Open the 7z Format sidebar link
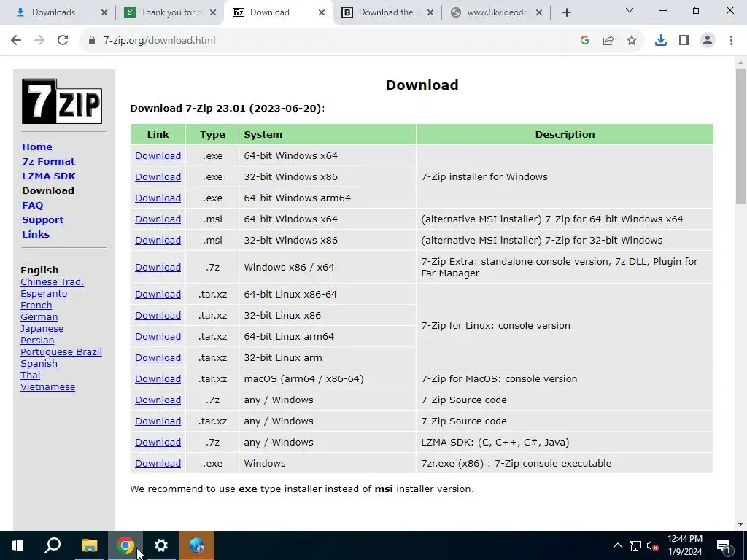Viewport: 747px width, 560px height. 49,161
